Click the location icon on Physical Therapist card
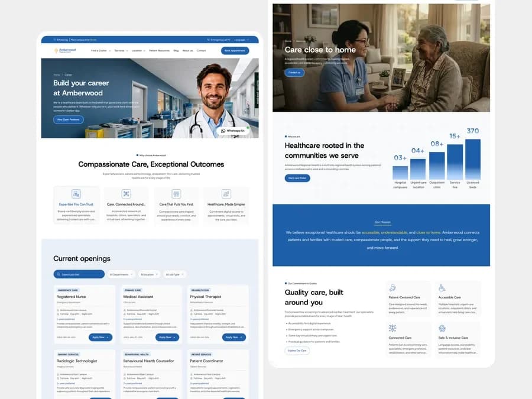 tap(192, 310)
